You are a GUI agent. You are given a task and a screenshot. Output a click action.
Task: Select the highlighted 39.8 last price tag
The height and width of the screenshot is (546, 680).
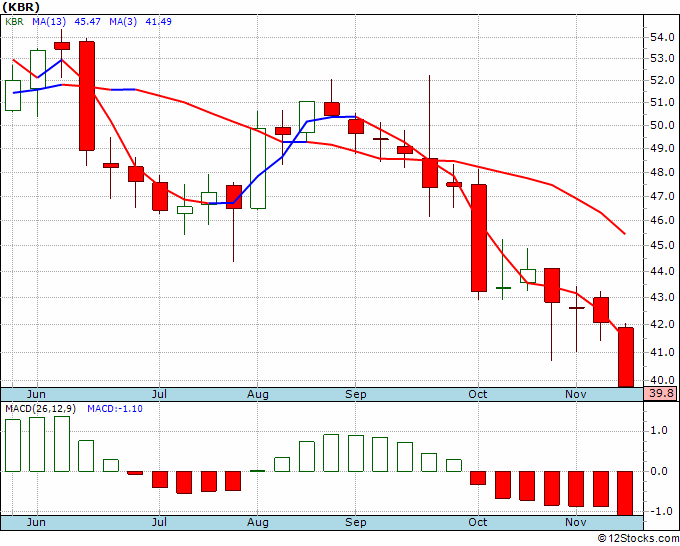point(660,394)
